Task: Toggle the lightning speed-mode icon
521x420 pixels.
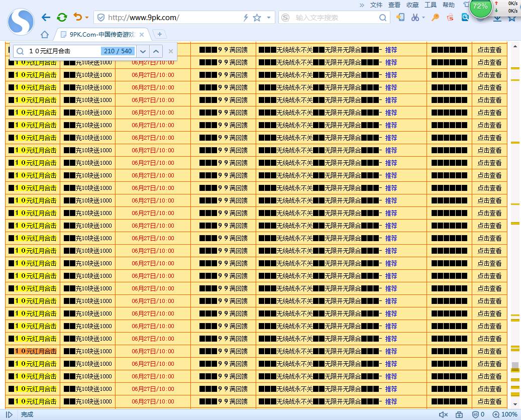Action: 246,18
